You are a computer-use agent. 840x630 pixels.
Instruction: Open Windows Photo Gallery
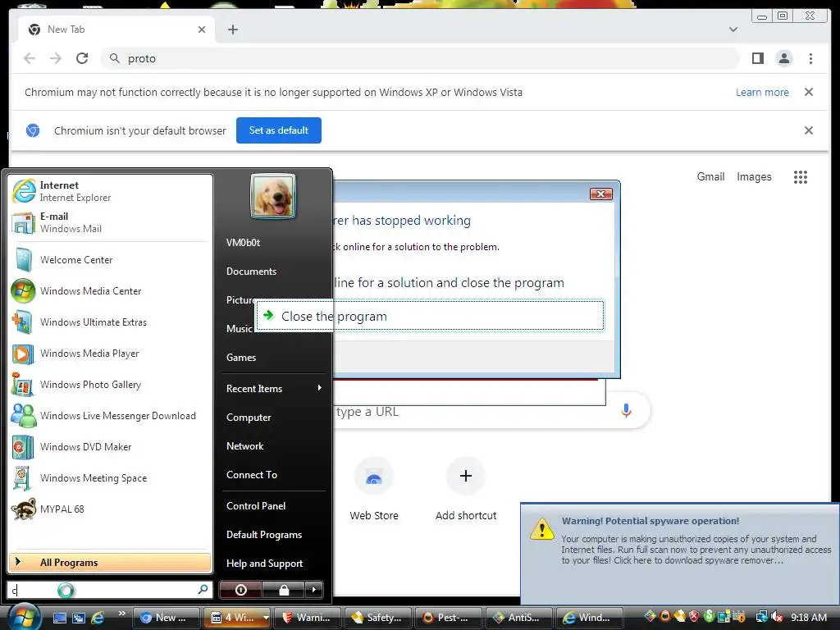pyautogui.click(x=110, y=385)
